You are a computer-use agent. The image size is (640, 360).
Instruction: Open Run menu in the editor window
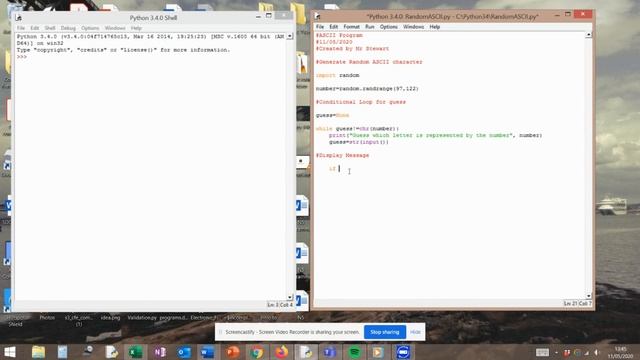(x=369, y=27)
